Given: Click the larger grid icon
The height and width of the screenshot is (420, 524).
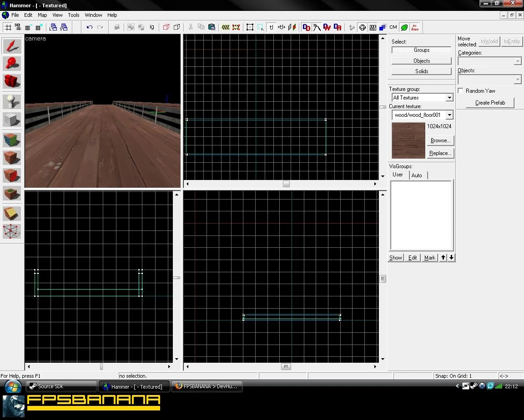Looking at the screenshot, I should pos(39,27).
